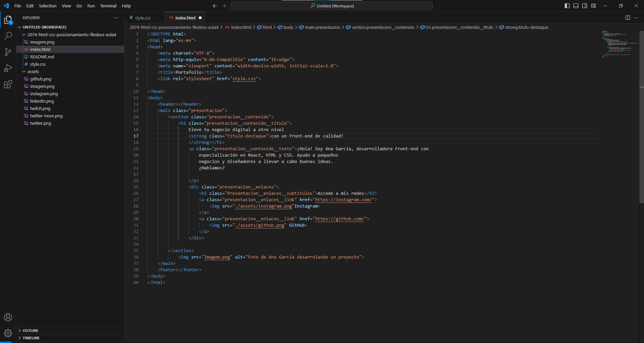Image resolution: width=644 pixels, height=343 pixels.
Task: Open the Run and Debug view
Action: pyautogui.click(x=8, y=68)
